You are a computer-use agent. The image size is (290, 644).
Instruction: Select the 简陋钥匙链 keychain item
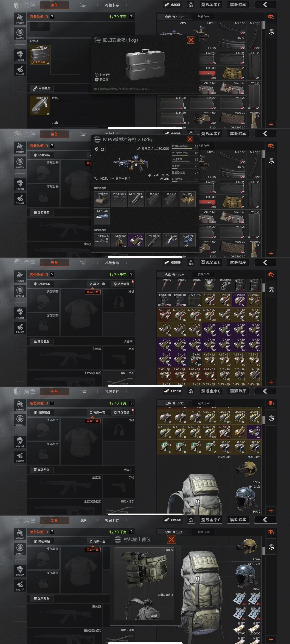point(40,105)
